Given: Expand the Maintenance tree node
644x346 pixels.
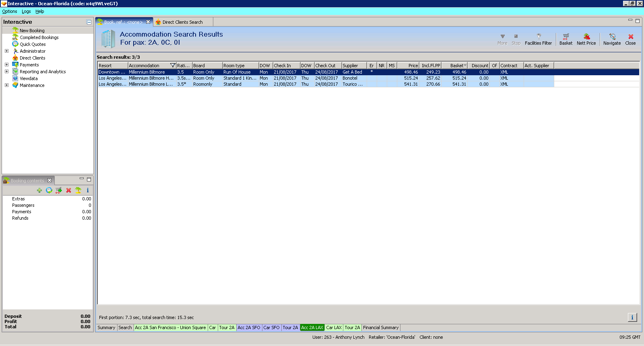Looking at the screenshot, I should [6, 85].
